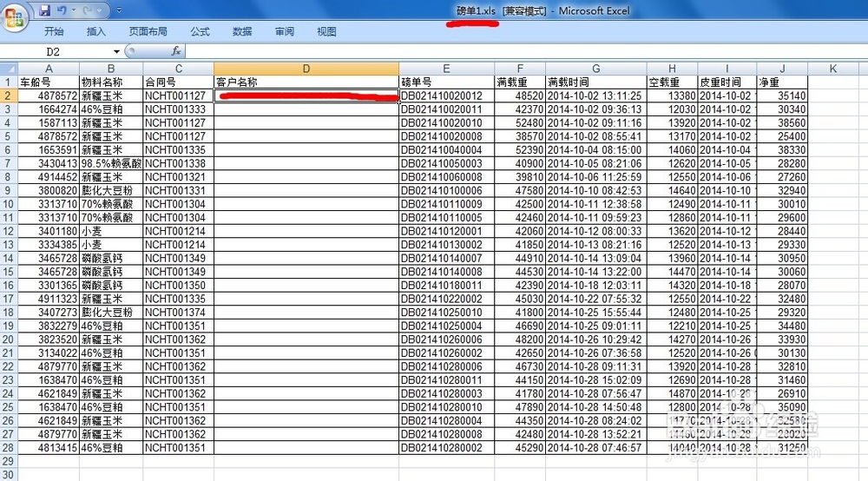
Task: Select full-load weight cell 46690
Action: pyautogui.click(x=520, y=326)
